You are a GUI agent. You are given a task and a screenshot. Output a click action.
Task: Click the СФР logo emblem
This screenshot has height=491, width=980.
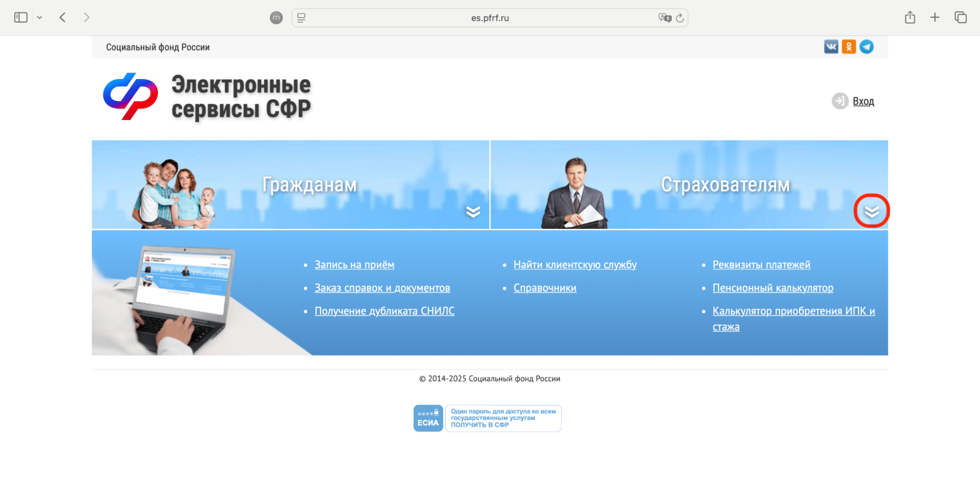point(130,96)
